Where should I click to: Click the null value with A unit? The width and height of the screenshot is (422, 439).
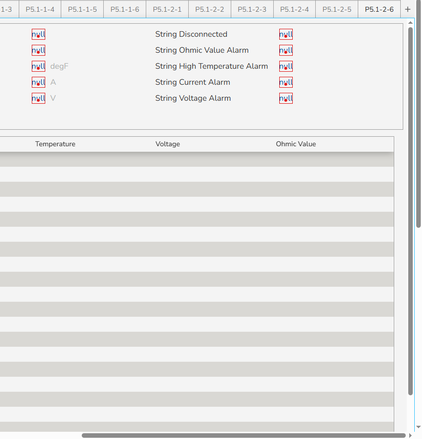pyautogui.click(x=38, y=82)
